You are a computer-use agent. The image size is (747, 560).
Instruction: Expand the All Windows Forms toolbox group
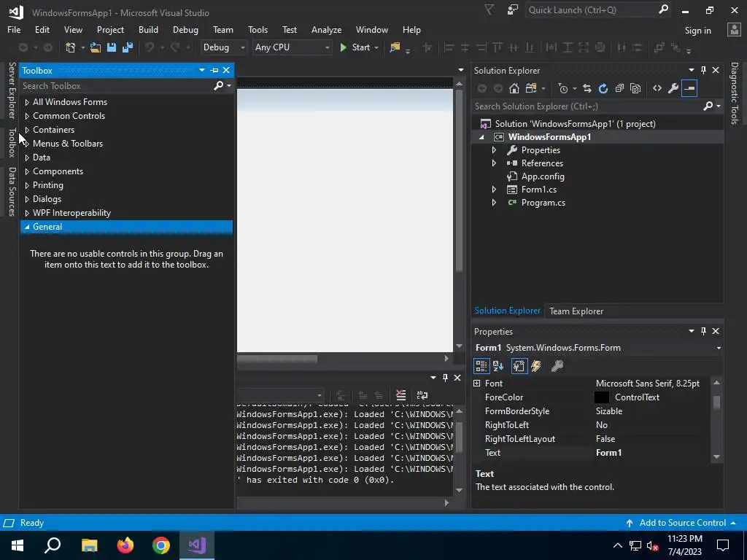[27, 102]
